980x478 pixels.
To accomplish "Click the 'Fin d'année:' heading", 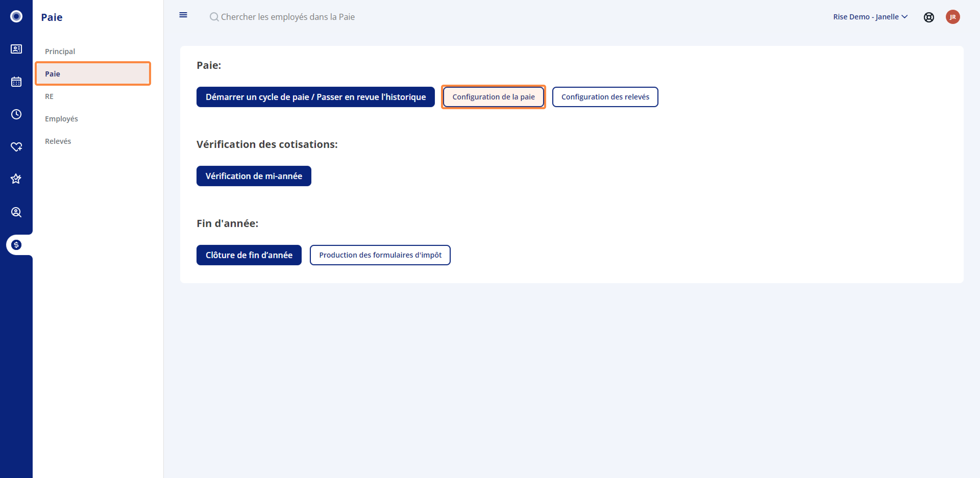I will coord(227,223).
